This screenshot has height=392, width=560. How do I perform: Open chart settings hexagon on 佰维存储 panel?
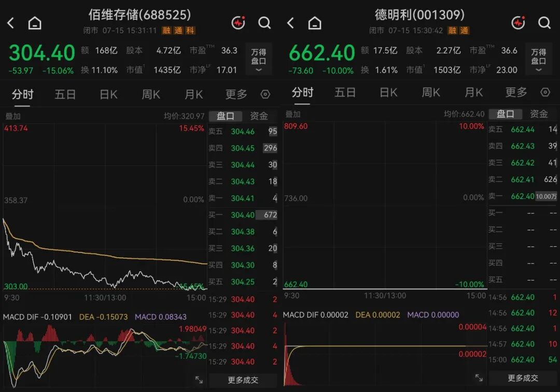(x=265, y=94)
